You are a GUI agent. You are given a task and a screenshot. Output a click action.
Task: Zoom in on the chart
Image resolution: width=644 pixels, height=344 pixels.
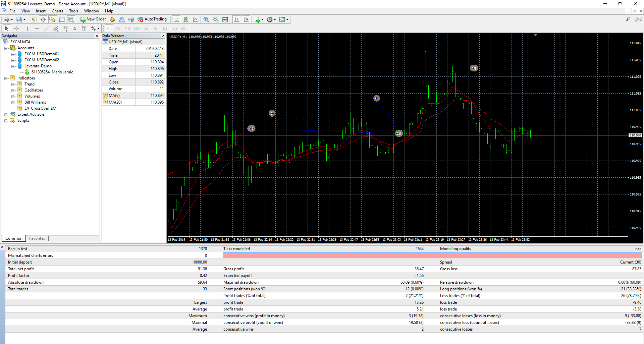point(206,19)
